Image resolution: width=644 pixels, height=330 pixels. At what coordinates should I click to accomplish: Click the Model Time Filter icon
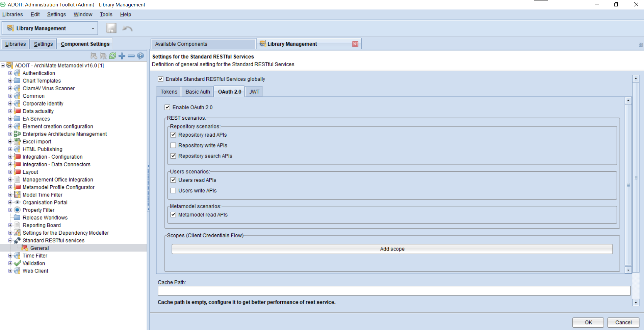click(17, 195)
